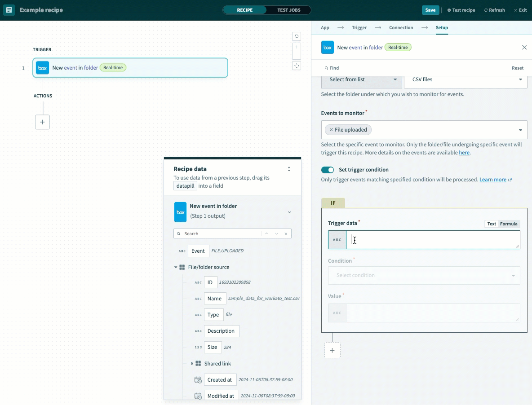Screen dimensions: 532x405
Task: Go to the Connection step tab
Action: pos(401,28)
